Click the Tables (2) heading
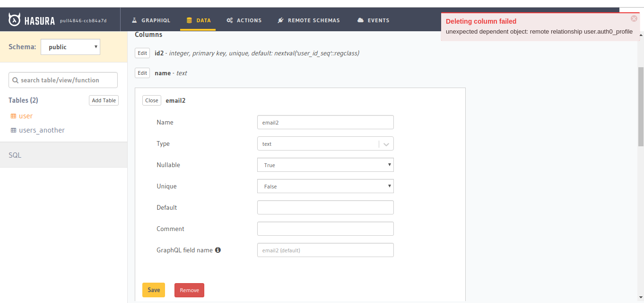 point(23,100)
